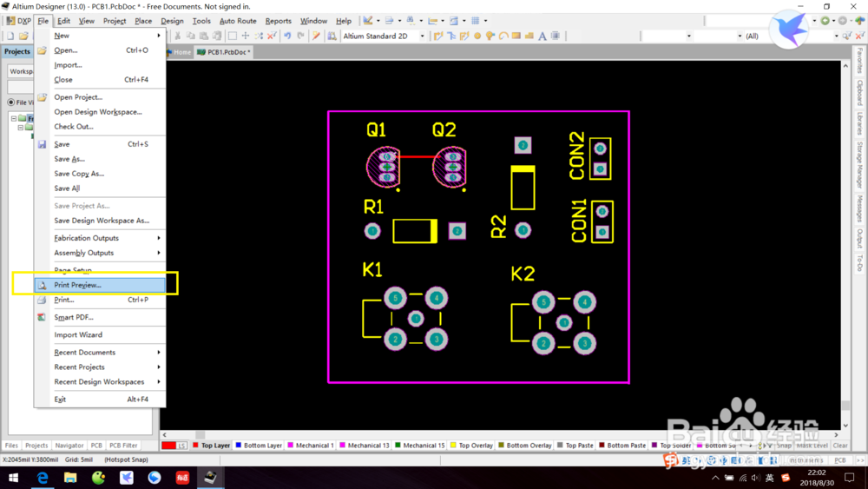Switch to the Top Layer tab
Screen dimensions: 868x489
coord(212,446)
